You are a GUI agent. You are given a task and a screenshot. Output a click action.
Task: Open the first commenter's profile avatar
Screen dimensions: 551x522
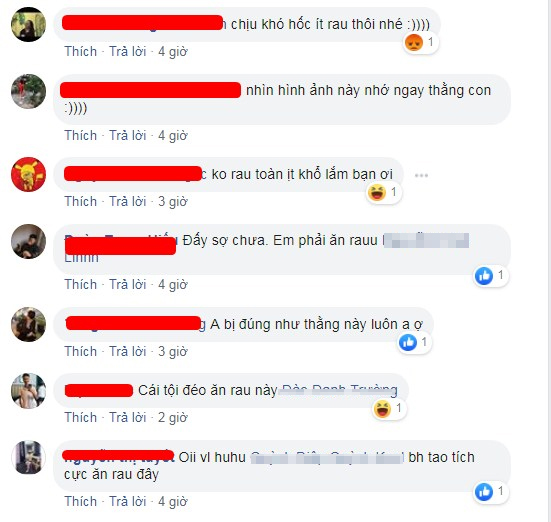pyautogui.click(x=28, y=24)
